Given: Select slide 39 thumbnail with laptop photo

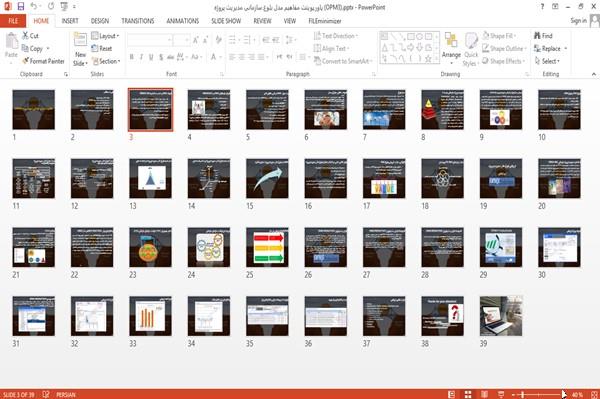Looking at the screenshot, I should [x=501, y=316].
